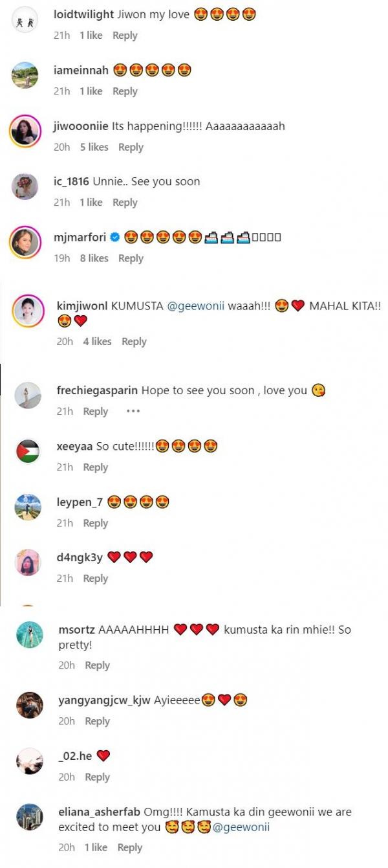The image size is (388, 868).
Task: Open ic_1816's profile avatar
Action: click(x=25, y=187)
